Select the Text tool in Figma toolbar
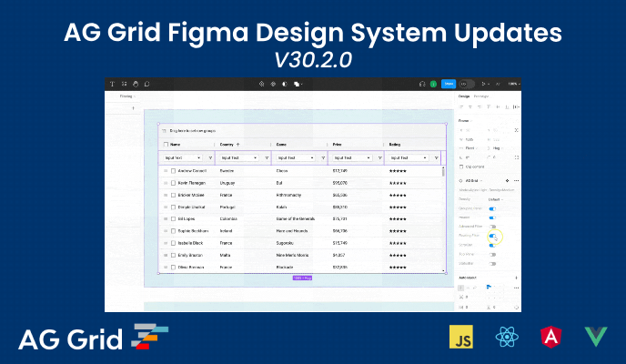 pyautogui.click(x=111, y=84)
